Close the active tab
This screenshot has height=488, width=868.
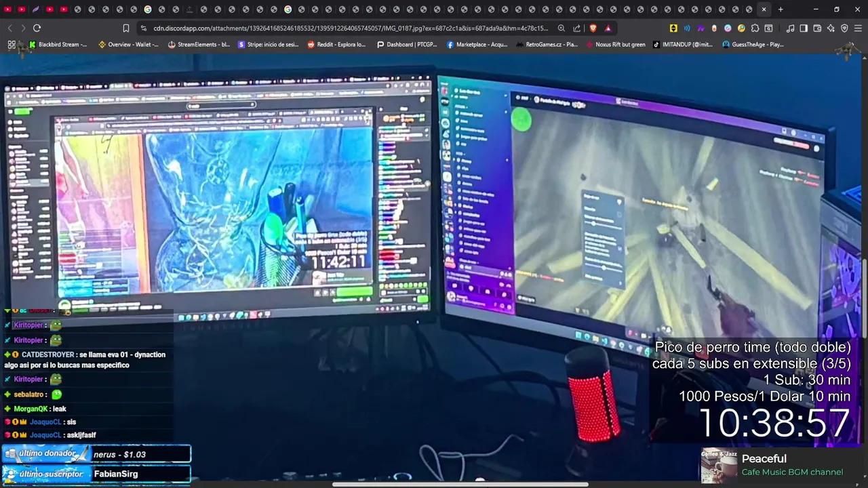coord(764,9)
